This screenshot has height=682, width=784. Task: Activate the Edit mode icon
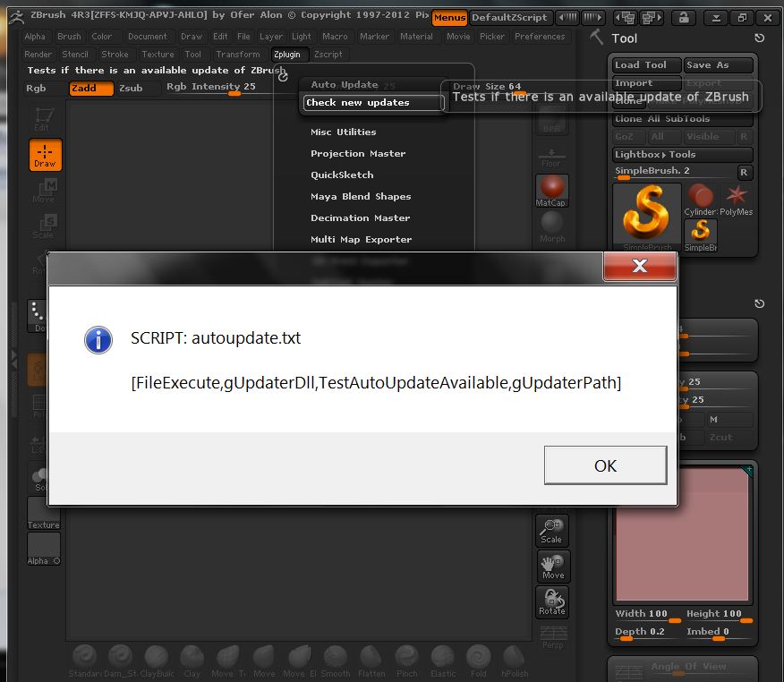coord(44,119)
